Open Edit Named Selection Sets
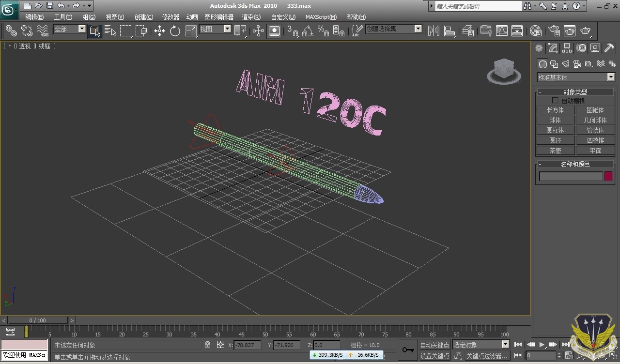Screen dimensions: 620x364 (357, 30)
